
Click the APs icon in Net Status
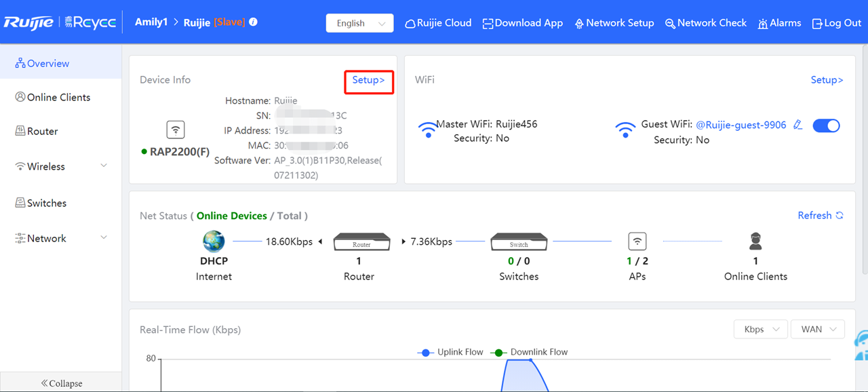(x=637, y=241)
